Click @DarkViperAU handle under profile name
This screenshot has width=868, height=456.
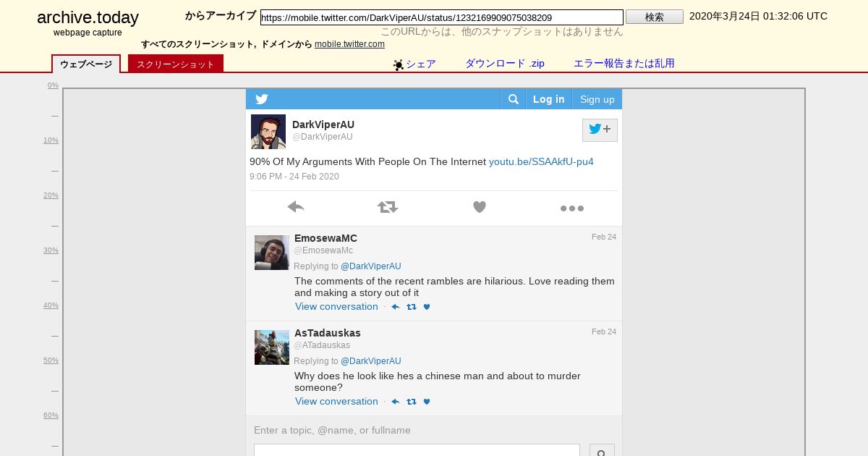click(x=323, y=137)
